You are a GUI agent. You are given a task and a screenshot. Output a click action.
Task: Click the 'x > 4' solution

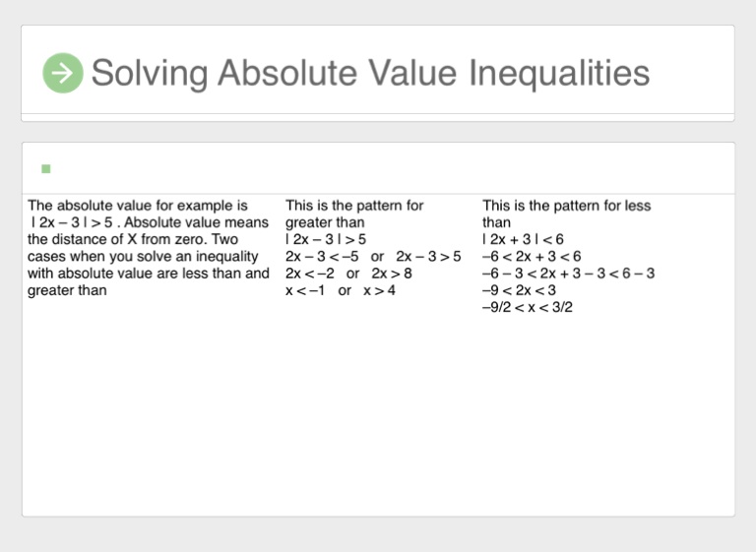pos(379,290)
